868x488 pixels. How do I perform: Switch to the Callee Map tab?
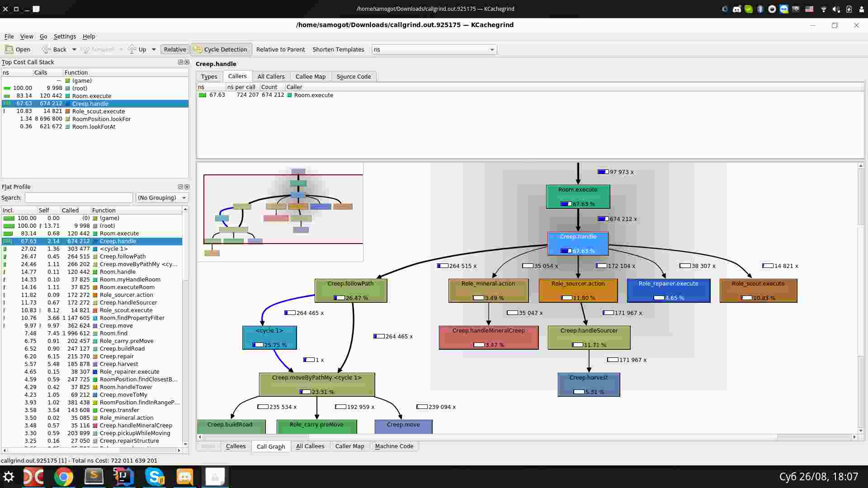tap(310, 76)
